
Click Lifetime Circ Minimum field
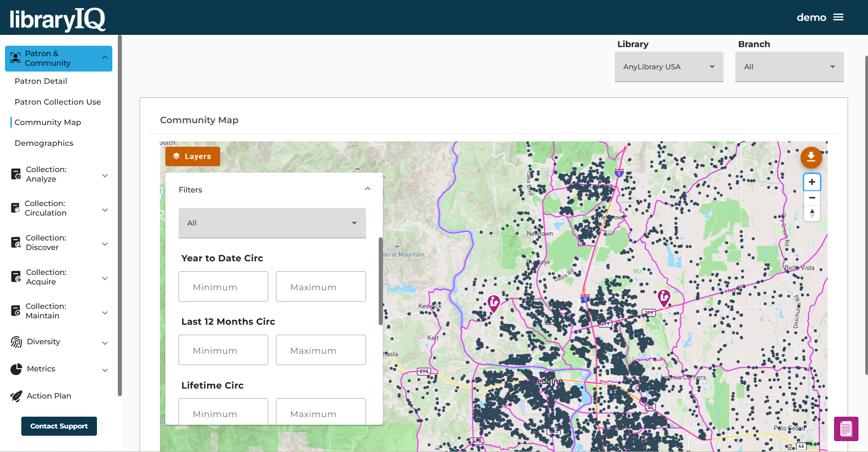coord(223,411)
